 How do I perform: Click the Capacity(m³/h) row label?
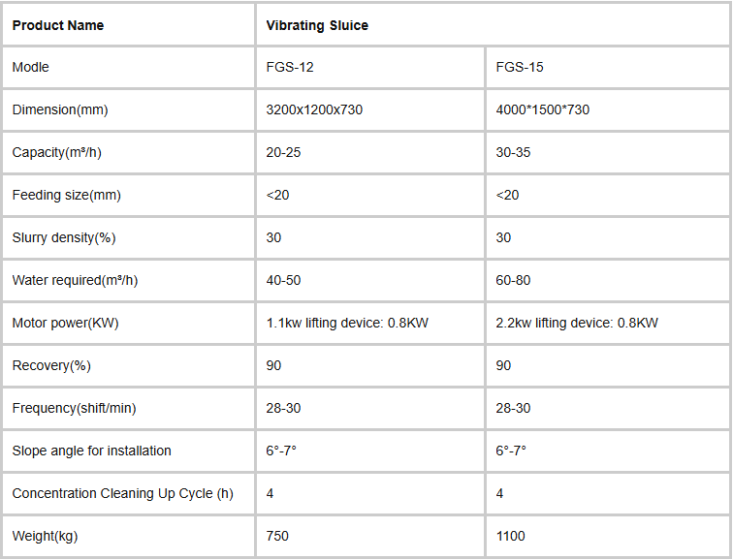pos(54,153)
